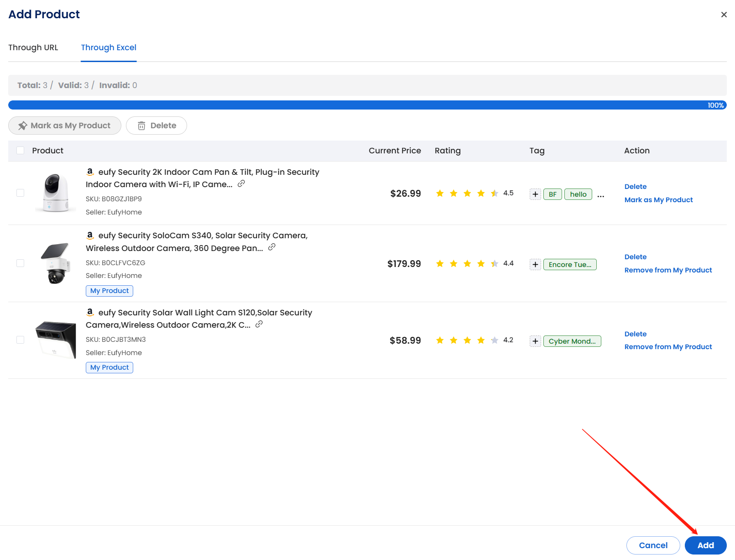Click the Add button

[705, 545]
